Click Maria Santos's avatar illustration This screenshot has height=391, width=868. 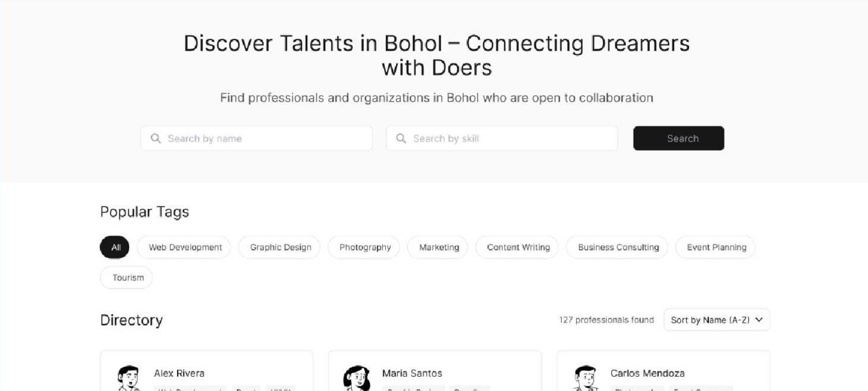[x=356, y=379]
